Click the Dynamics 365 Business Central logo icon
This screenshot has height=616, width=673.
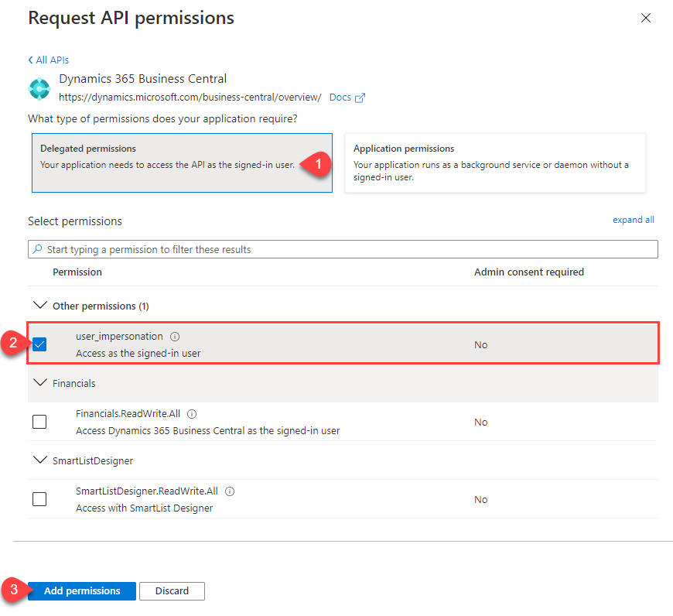coord(39,89)
